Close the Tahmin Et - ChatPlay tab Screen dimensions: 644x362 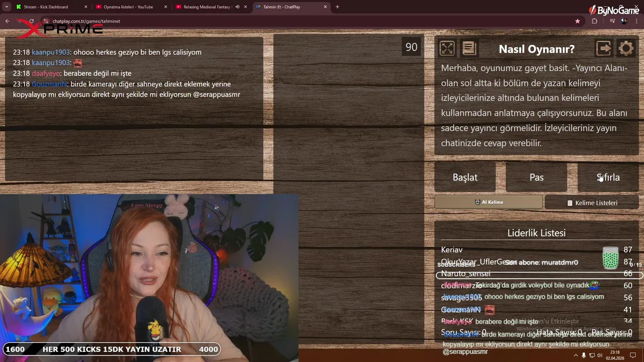point(325,7)
